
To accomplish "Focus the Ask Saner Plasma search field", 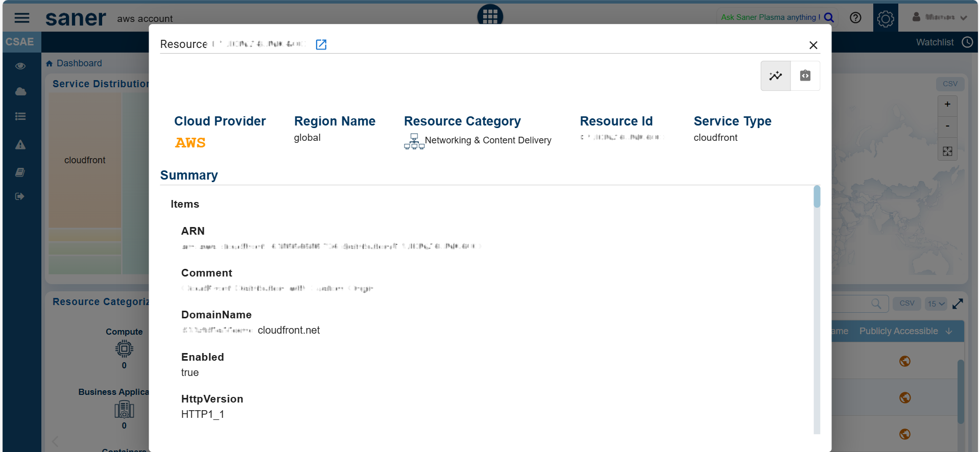I will [771, 17].
